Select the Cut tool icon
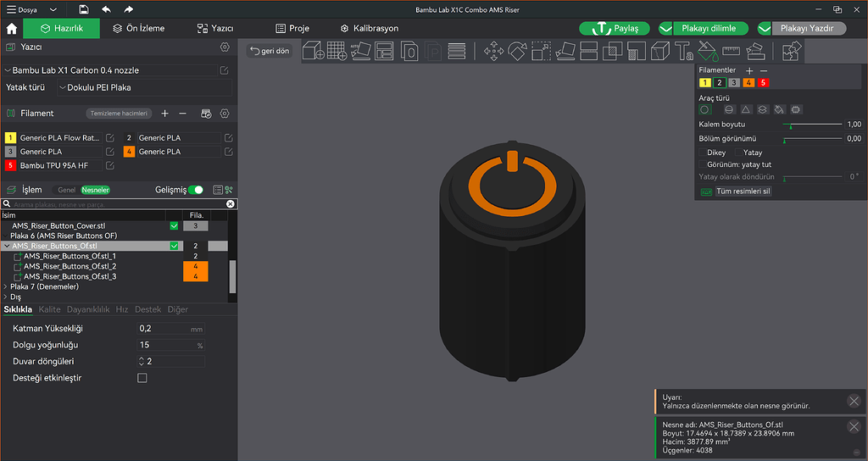Viewport: 868px width, 461px height. click(588, 51)
